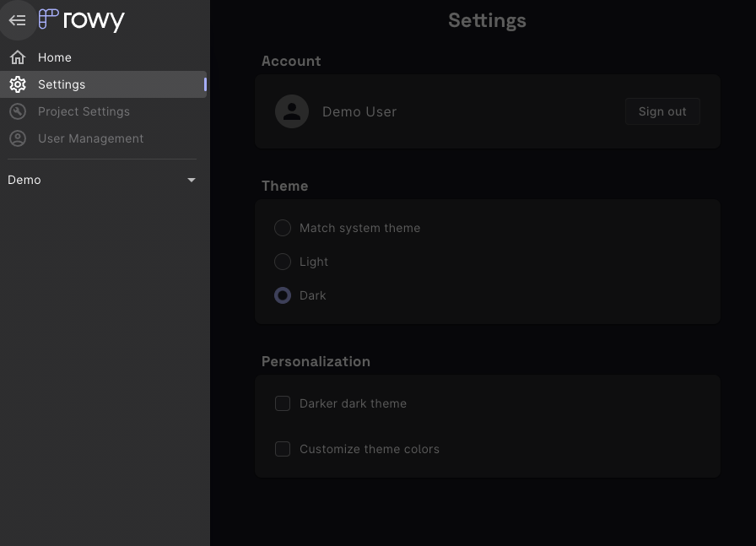This screenshot has height=546, width=756.
Task: Check Customize theme colors
Action: (283, 449)
